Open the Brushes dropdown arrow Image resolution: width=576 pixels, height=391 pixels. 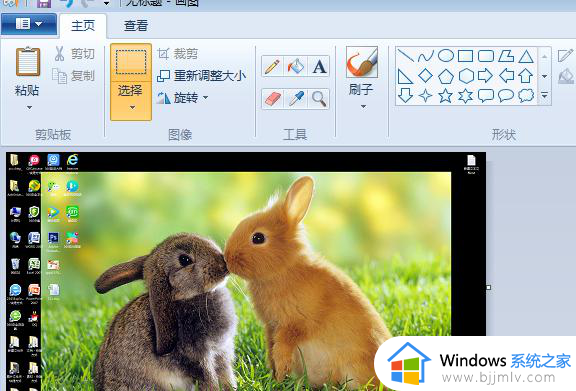363,107
